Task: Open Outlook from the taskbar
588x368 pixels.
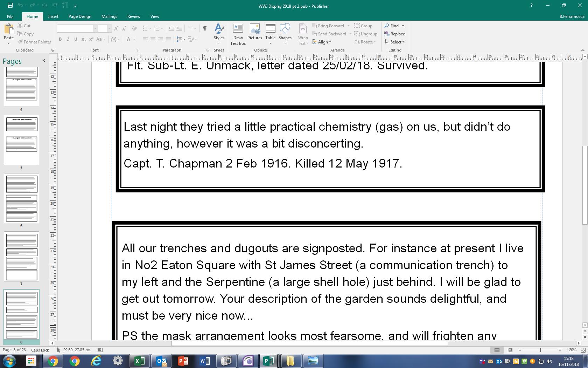Action: coord(161,361)
